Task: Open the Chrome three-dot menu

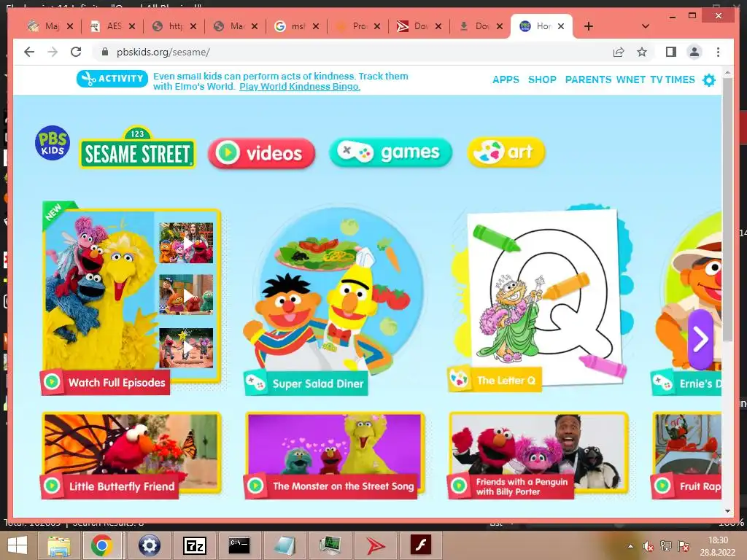Action: coord(718,52)
